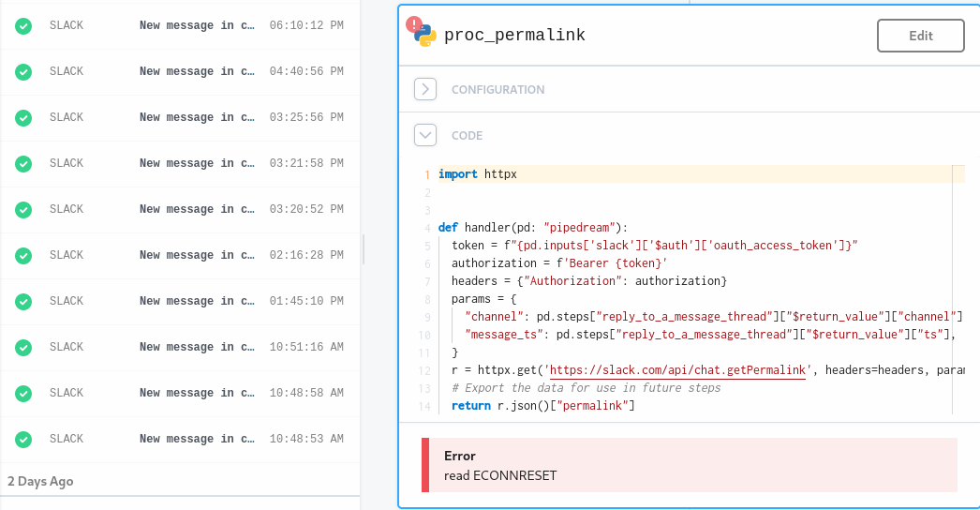Screen dimensions: 980x510
Task: Click the success icon for 02:16:28 PM event
Action: (23, 256)
